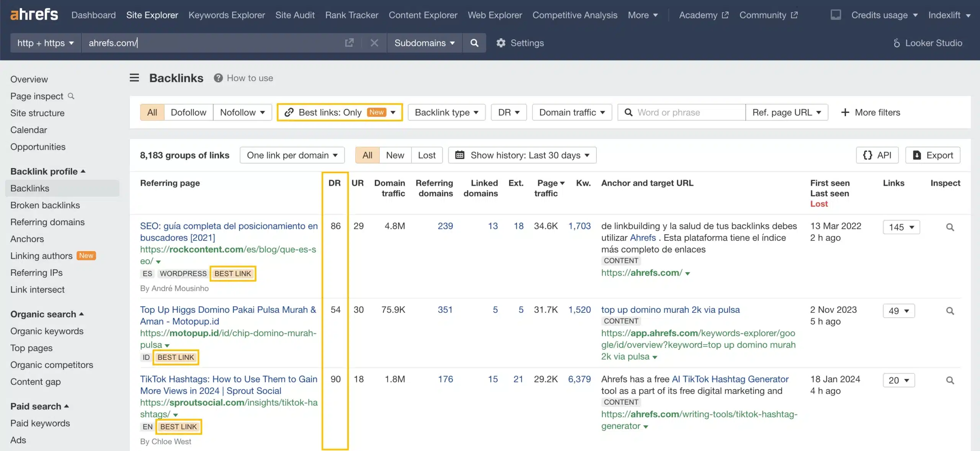Click the calendar icon in Show history
The image size is (980, 451).
point(460,155)
